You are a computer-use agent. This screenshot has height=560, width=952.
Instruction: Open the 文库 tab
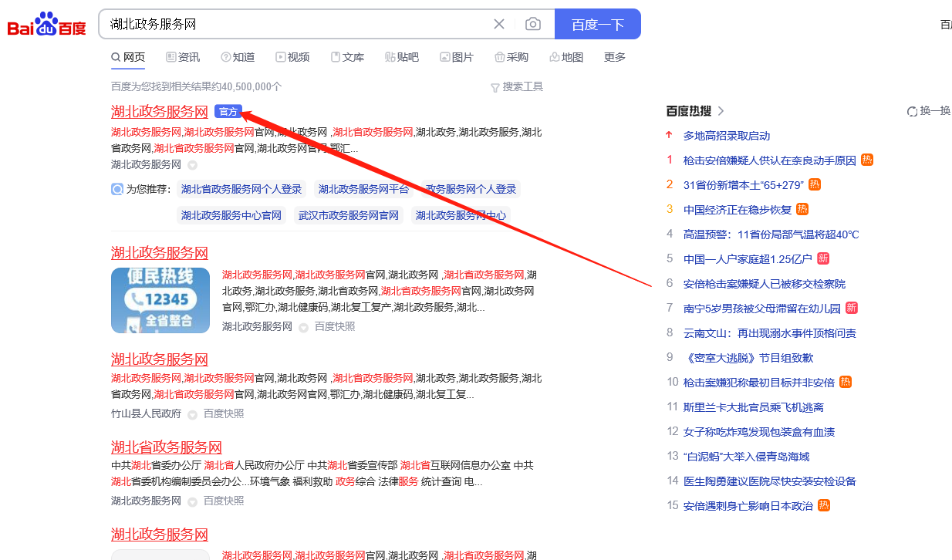347,57
